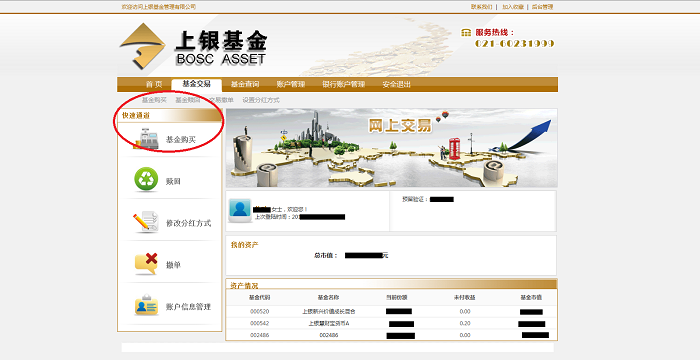Viewport: 700px width, 360px height.
Task: Select the 银行账户管理 menu item
Action: (x=344, y=84)
